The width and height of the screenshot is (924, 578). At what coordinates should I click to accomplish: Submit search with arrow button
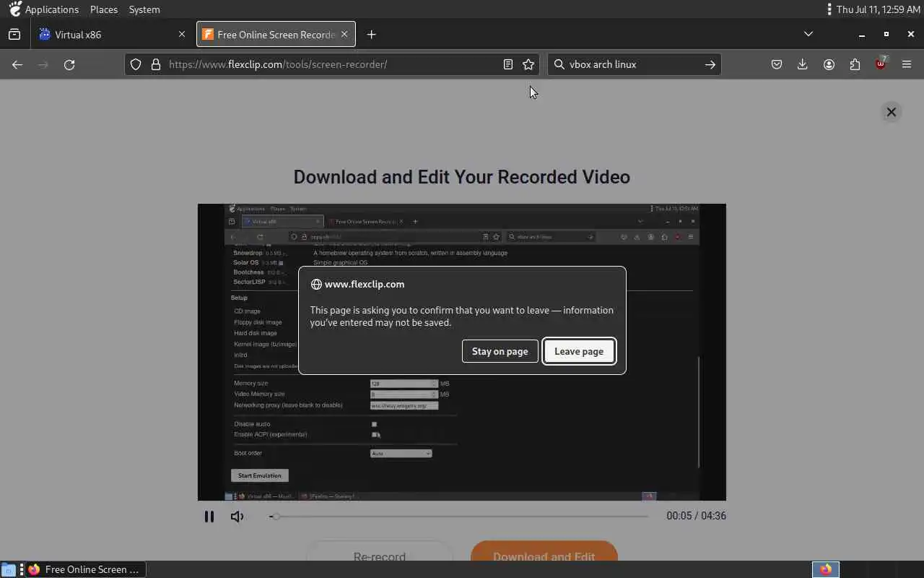710,64
